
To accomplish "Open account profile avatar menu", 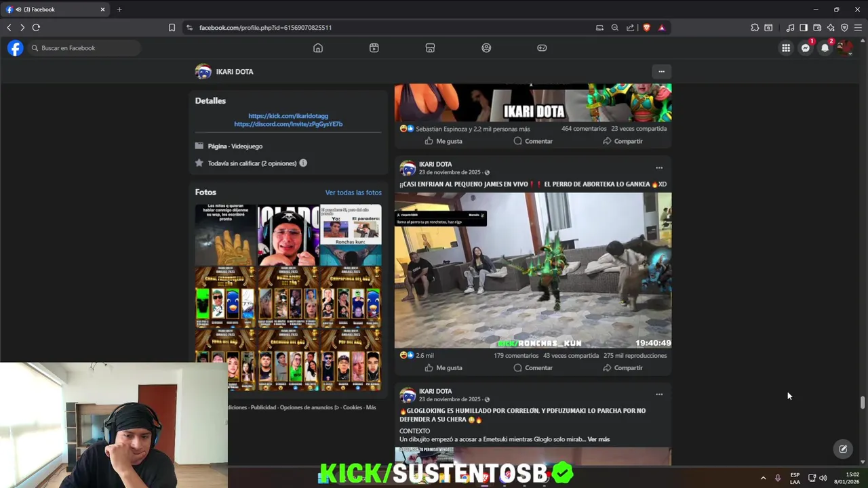I will (844, 48).
